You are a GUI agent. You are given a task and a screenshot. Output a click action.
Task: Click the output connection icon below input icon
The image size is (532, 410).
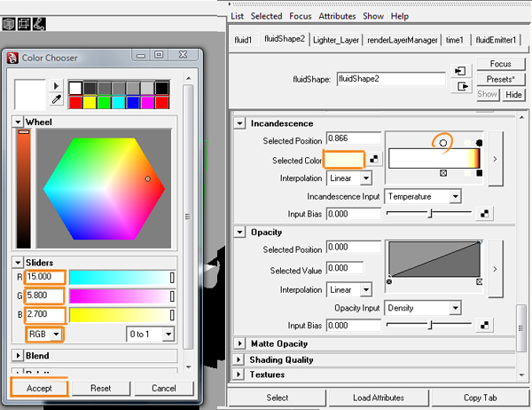(462, 86)
